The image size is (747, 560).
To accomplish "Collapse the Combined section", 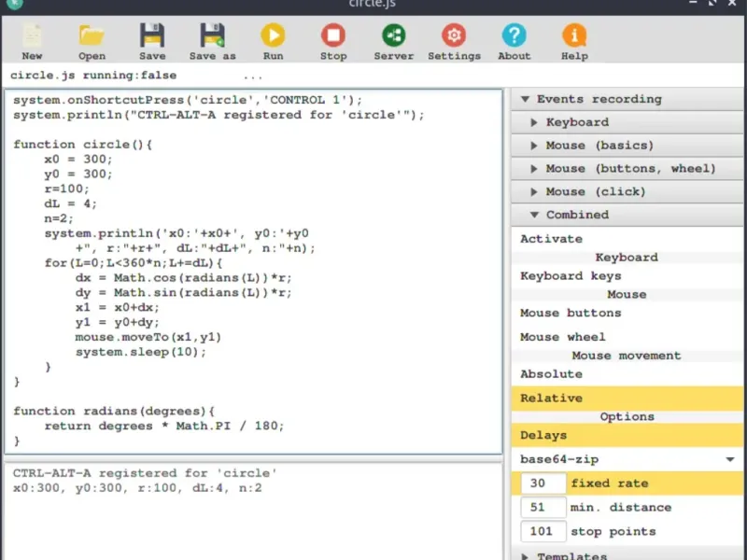I will click(x=627, y=215).
